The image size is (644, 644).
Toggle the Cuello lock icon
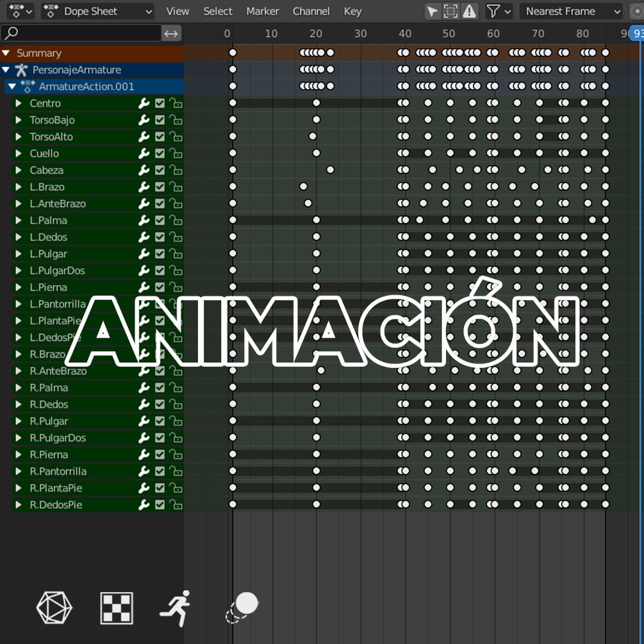point(176,154)
